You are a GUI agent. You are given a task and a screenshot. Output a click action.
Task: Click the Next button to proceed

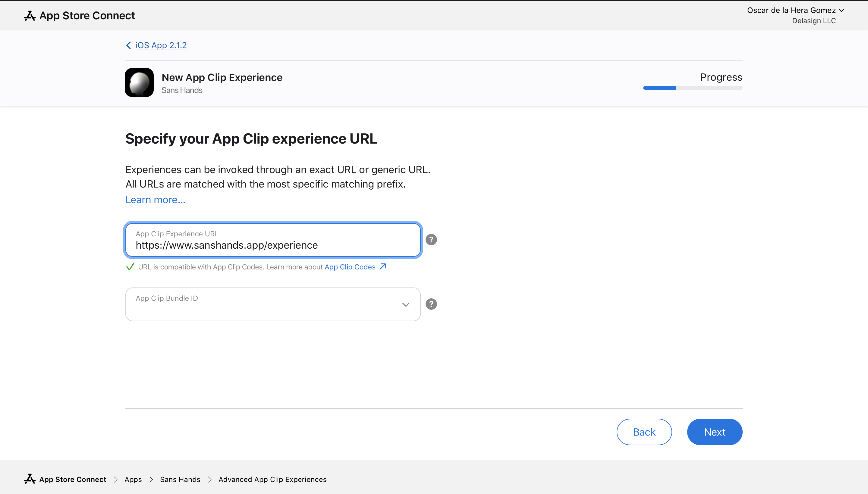[715, 431]
